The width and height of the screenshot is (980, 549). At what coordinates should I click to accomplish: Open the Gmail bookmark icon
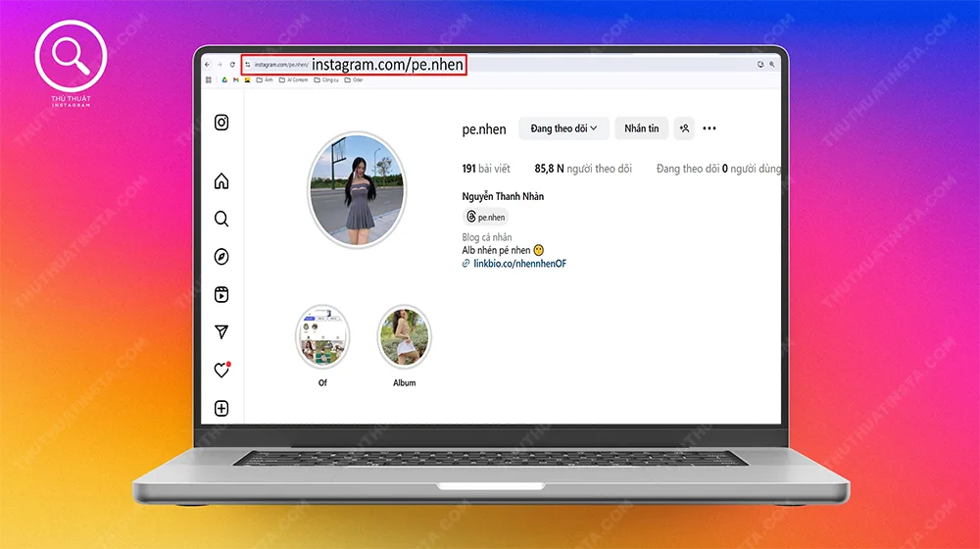(x=235, y=80)
